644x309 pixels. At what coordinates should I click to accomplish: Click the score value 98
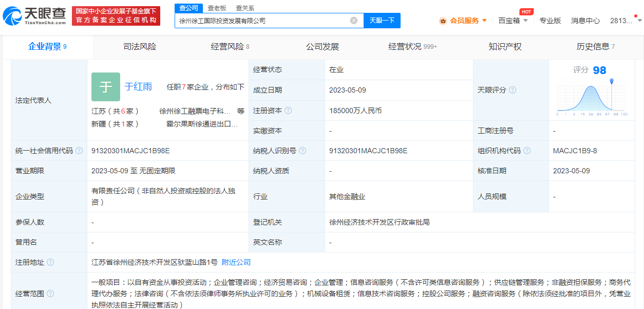[x=599, y=70]
